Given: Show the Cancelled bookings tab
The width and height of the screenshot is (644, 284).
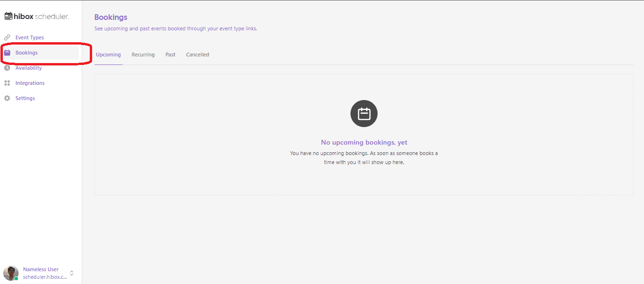Looking at the screenshot, I should point(198,55).
